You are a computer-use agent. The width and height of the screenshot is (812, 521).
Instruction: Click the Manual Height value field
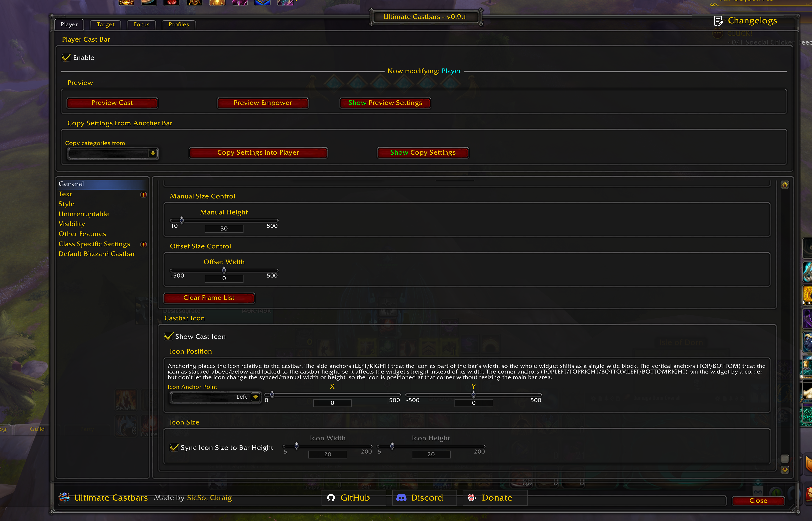coord(224,229)
